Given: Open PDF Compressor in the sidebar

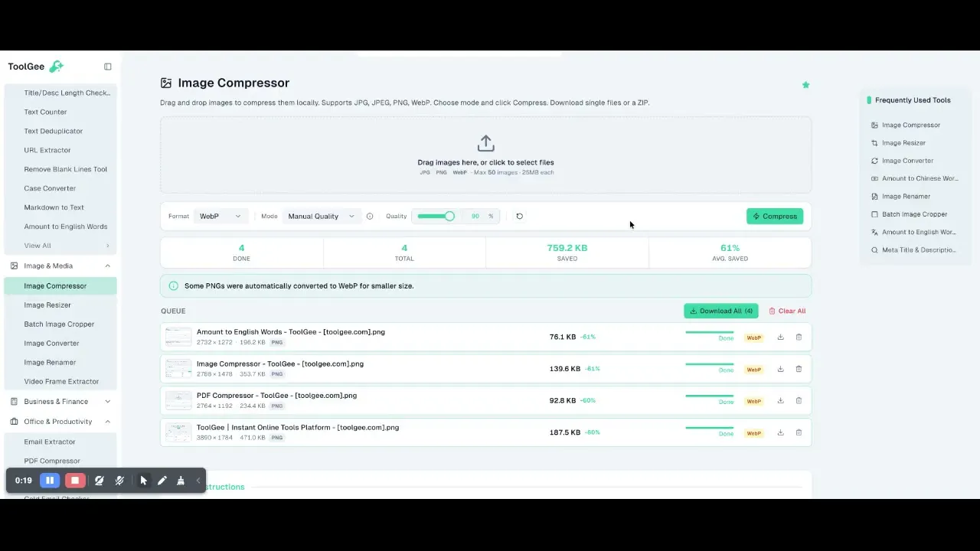Looking at the screenshot, I should [60, 461].
